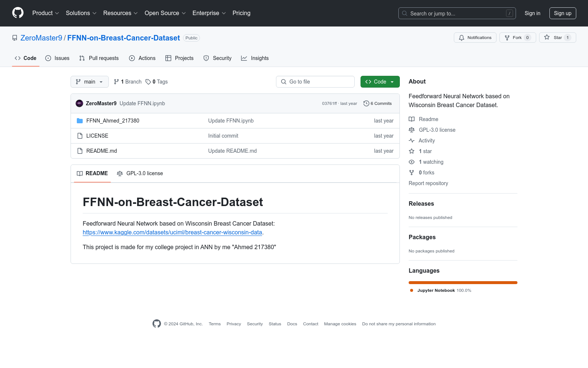Click the repository icon beside ZeroMaster9
The height and width of the screenshot is (368, 588).
15,38
